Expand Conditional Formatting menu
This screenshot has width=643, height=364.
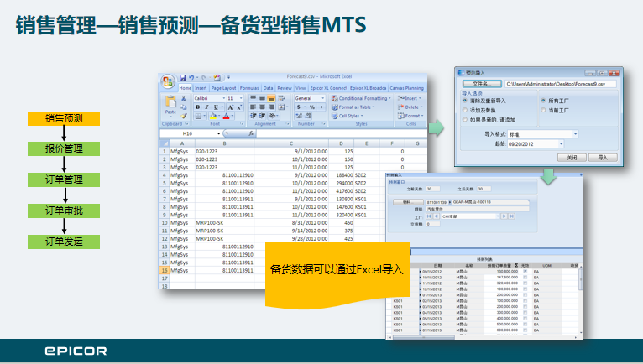pos(361,98)
